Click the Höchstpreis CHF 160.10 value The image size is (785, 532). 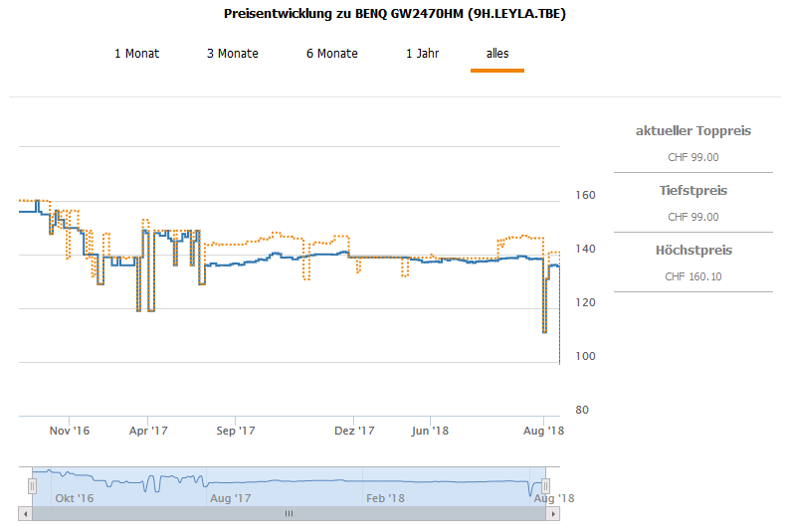pos(692,276)
